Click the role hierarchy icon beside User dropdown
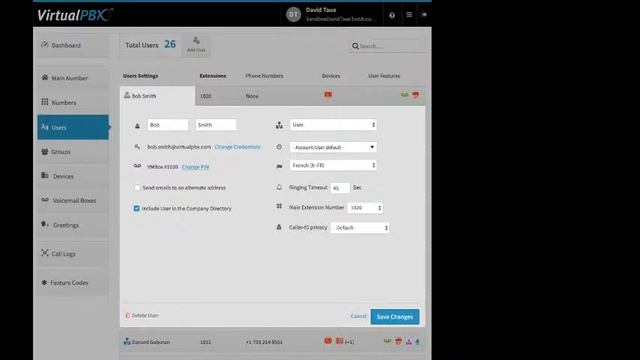 coord(279,125)
